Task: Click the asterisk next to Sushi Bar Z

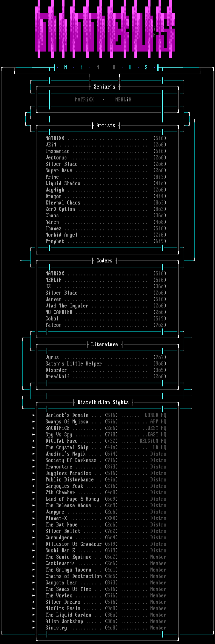Action: 33,551
